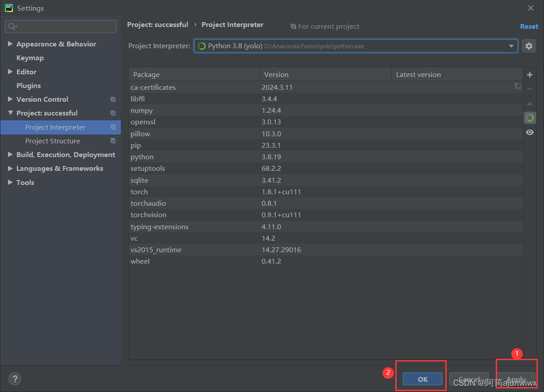The image size is (544, 392).
Task: Select the ca-certificates package row
Action: point(326,87)
